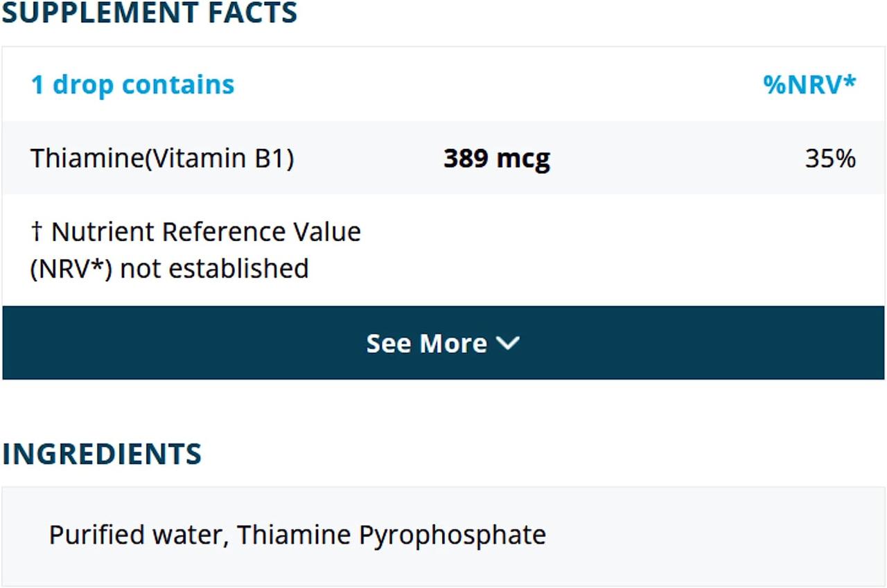Click the 35% NRV value
The height and width of the screenshot is (588, 887).
pyautogui.click(x=830, y=159)
